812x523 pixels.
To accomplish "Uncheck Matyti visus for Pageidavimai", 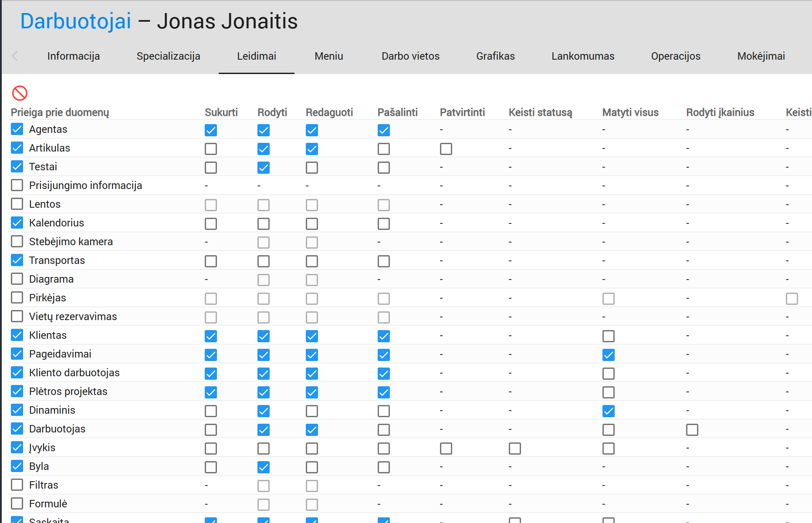I will point(609,355).
